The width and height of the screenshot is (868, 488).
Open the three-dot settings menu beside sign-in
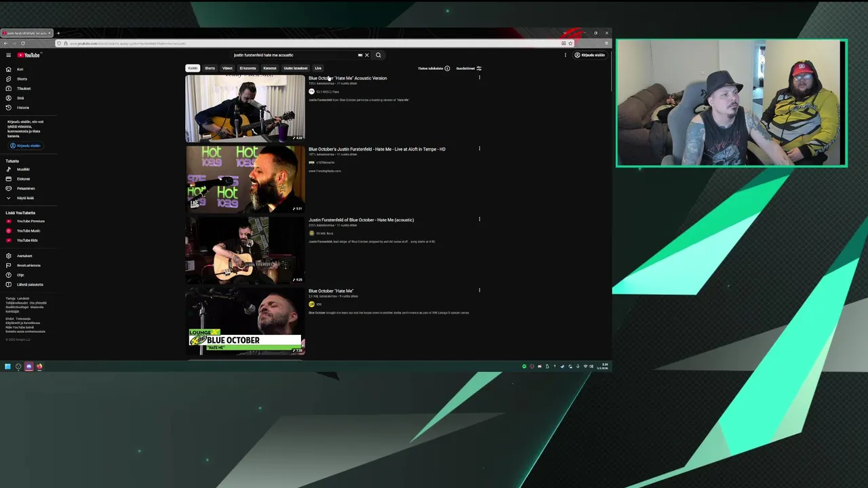coord(565,55)
